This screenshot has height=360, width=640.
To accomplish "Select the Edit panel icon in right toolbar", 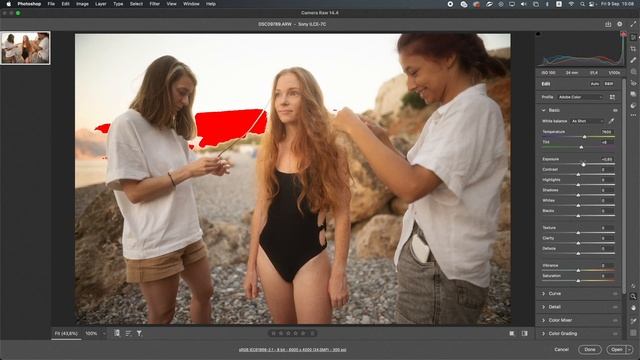I will [x=633, y=37].
